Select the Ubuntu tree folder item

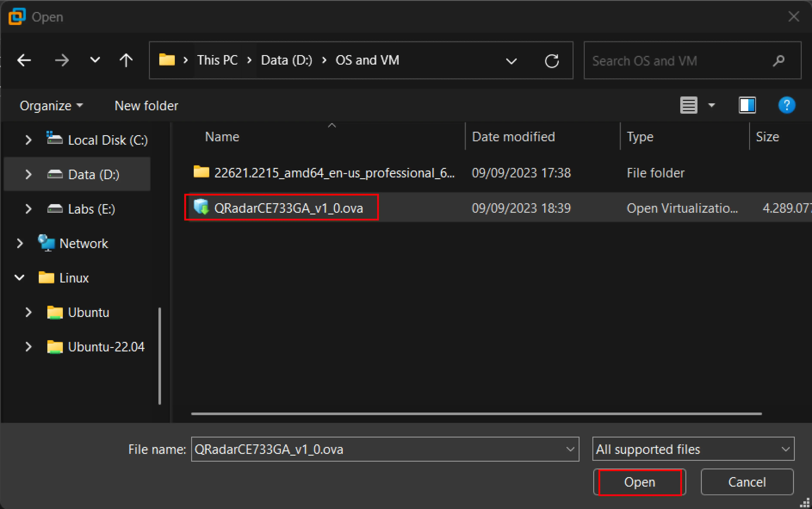[88, 311]
